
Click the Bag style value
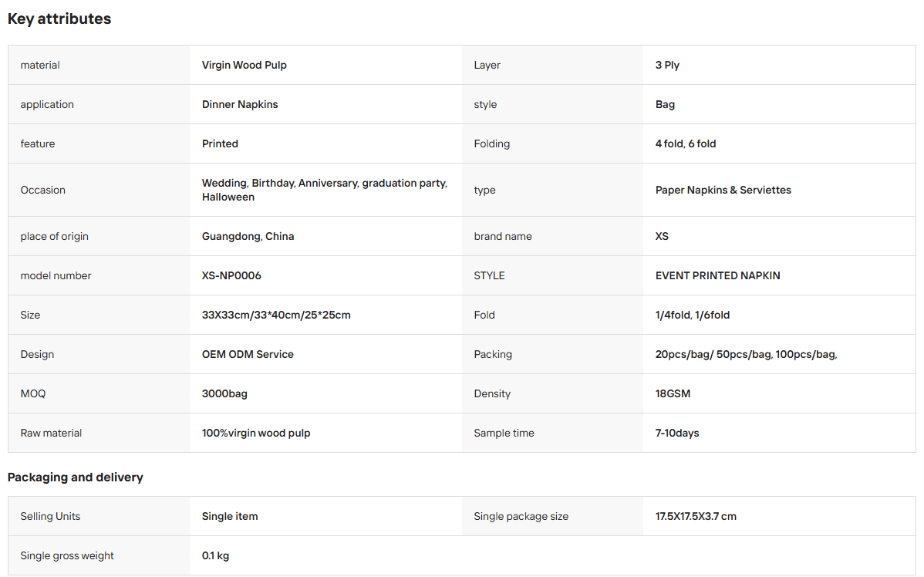point(665,104)
